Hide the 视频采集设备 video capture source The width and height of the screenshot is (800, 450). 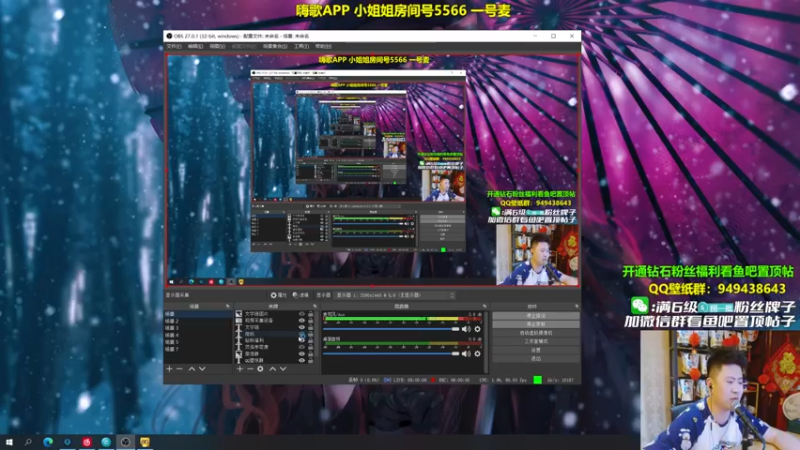click(x=302, y=320)
